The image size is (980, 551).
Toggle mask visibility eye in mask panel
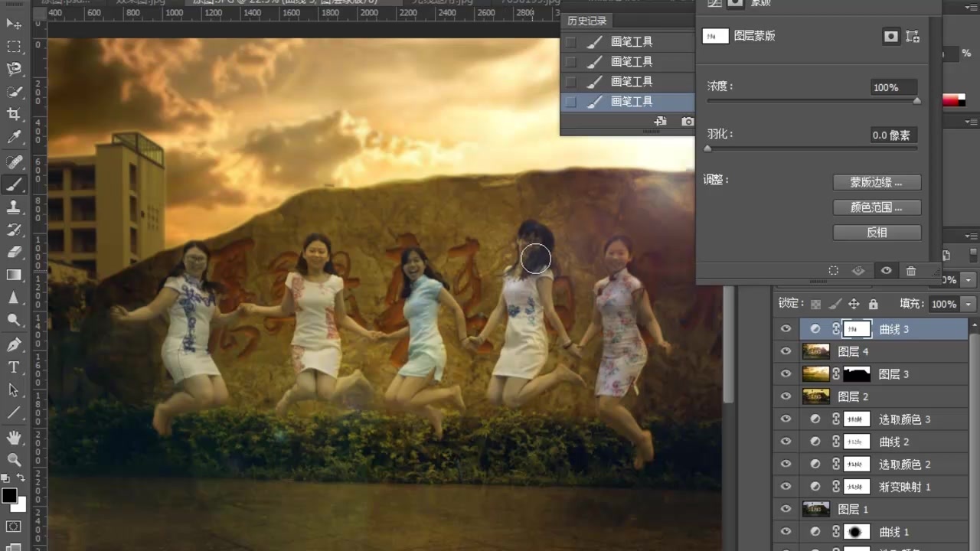click(x=886, y=271)
